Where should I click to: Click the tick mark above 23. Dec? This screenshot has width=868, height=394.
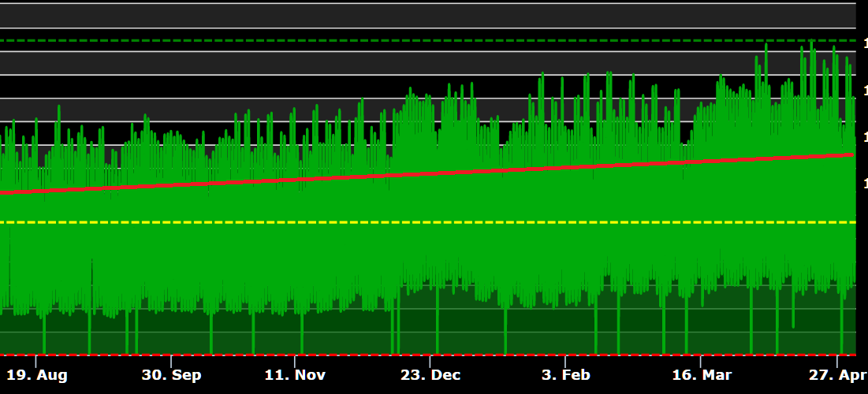[430, 361]
